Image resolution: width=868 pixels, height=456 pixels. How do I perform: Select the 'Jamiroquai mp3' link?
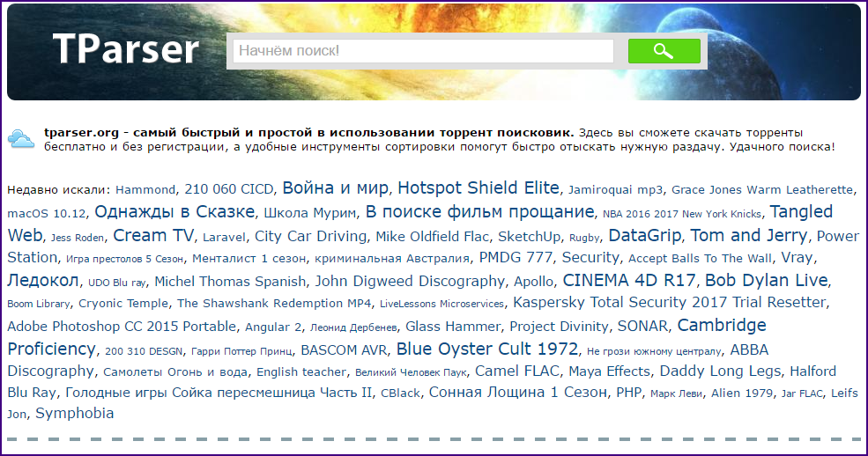(615, 189)
